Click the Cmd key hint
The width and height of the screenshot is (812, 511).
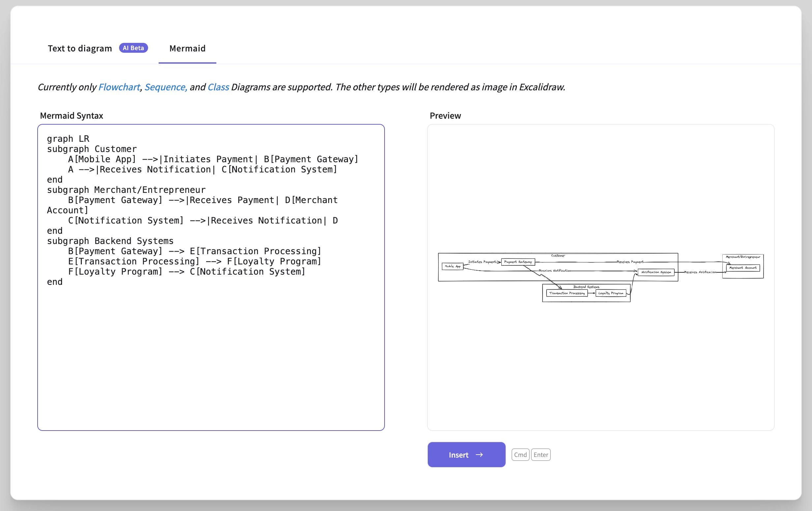point(520,455)
